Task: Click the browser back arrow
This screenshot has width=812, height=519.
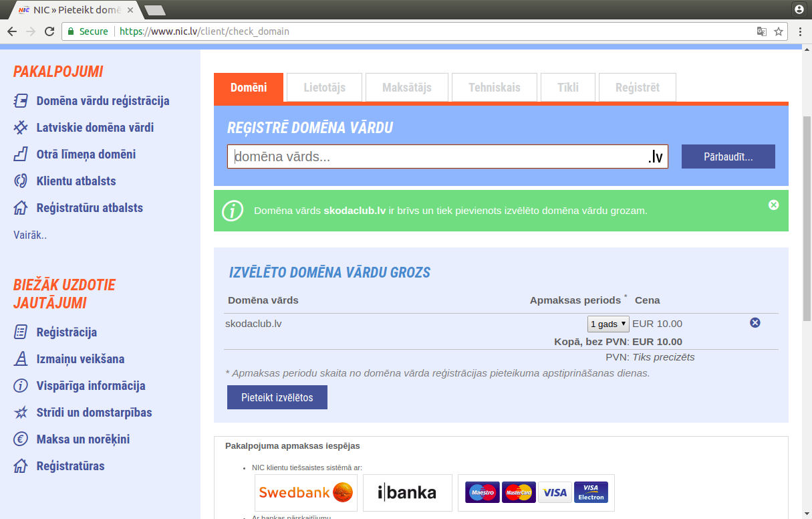Action: [12, 31]
